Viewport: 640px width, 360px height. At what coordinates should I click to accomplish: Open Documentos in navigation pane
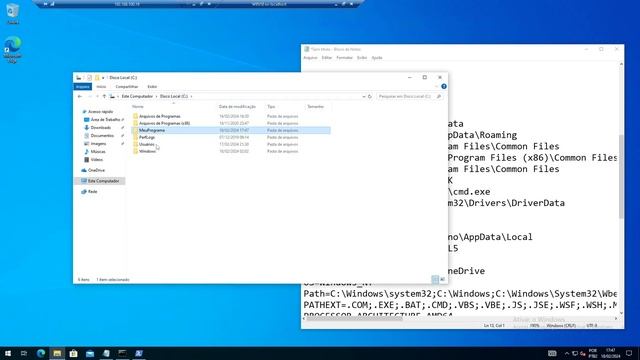pyautogui.click(x=102, y=136)
